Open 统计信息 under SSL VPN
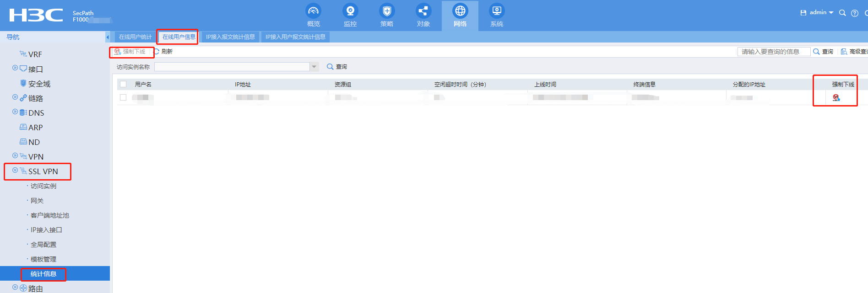Screen dimensions: 868x293 pos(43,274)
